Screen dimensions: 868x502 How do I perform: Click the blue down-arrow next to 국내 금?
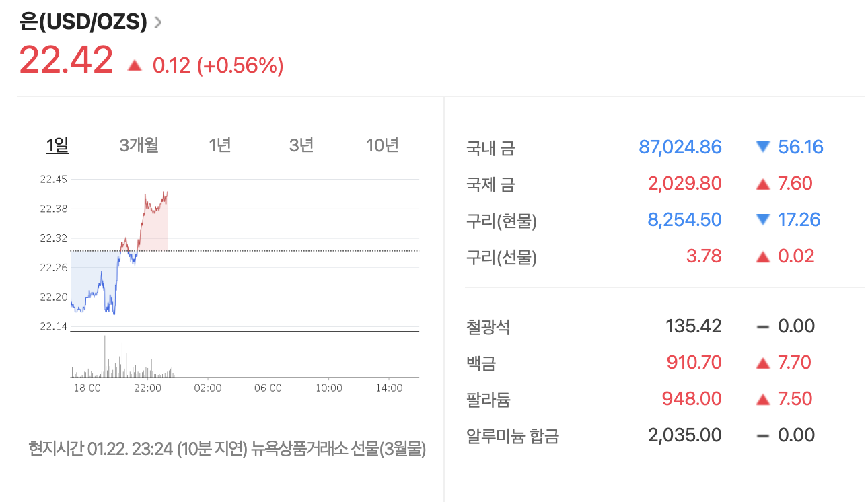coord(763,147)
